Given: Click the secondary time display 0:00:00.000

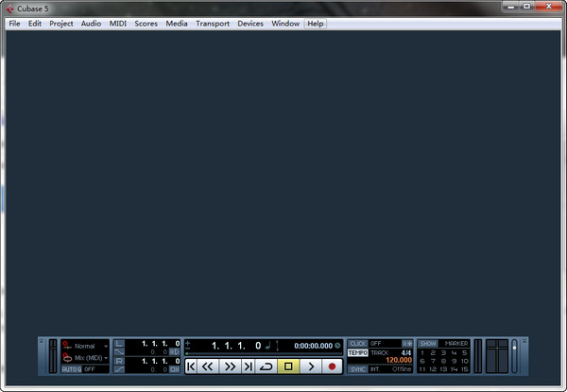Looking at the screenshot, I should click(313, 346).
